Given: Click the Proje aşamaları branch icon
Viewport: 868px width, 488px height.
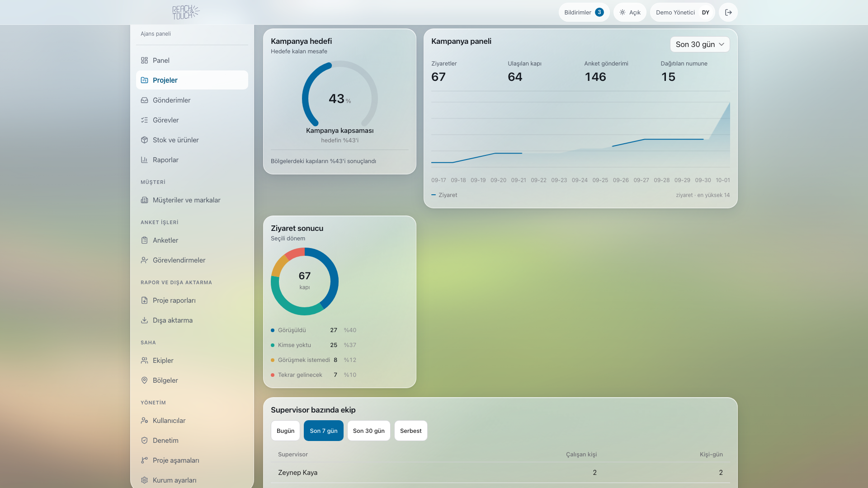Looking at the screenshot, I should pos(144,460).
